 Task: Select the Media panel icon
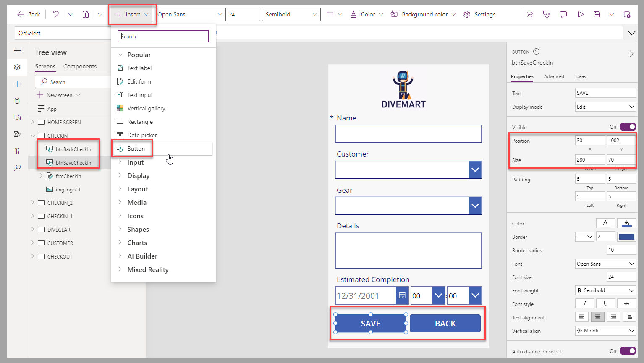pos(17,118)
